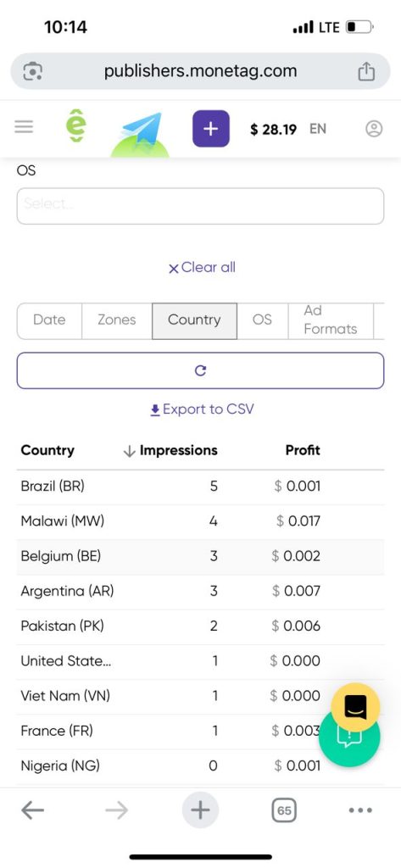This screenshot has height=868, width=401.
Task: Expand the OS select dropdown
Action: tap(200, 206)
